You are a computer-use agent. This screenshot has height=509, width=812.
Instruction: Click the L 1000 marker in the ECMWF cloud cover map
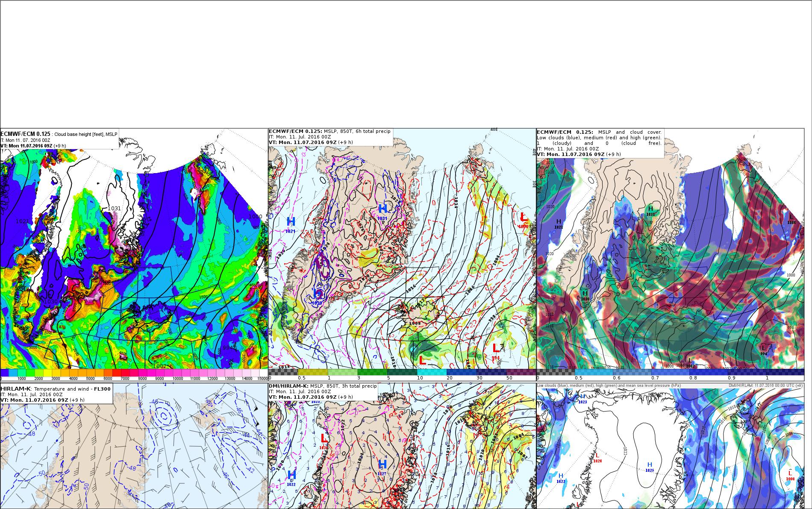[791, 219]
